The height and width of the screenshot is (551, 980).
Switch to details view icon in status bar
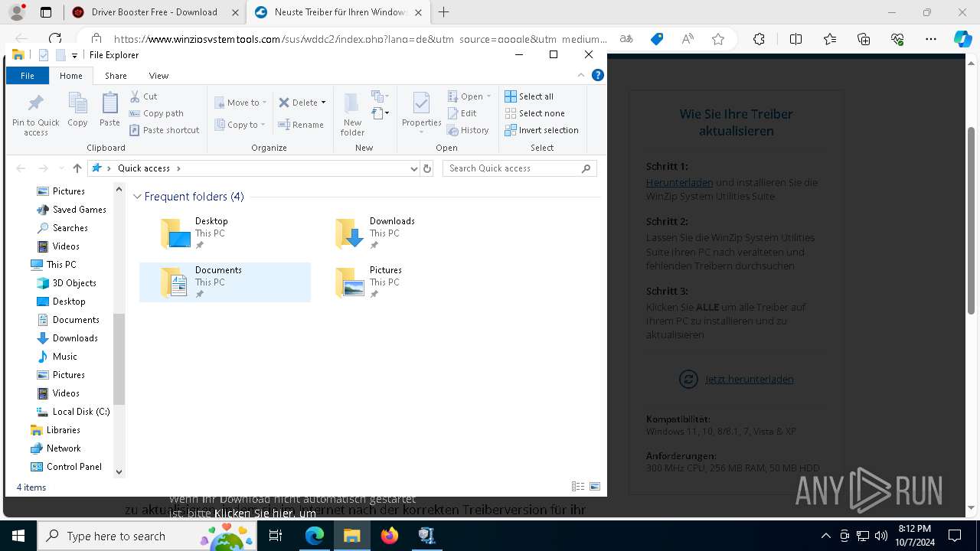pyautogui.click(x=578, y=487)
